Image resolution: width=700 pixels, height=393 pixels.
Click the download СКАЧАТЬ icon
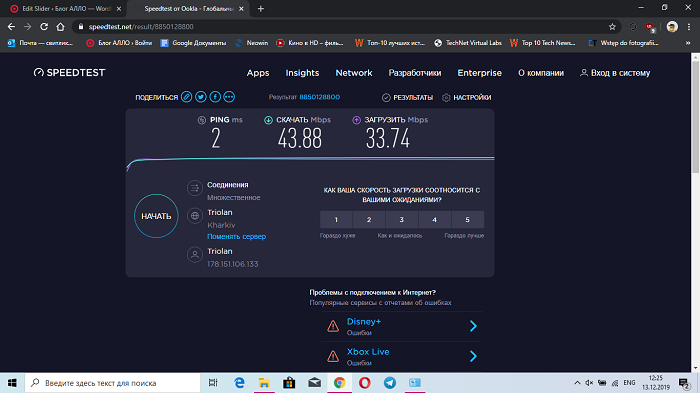pos(268,120)
